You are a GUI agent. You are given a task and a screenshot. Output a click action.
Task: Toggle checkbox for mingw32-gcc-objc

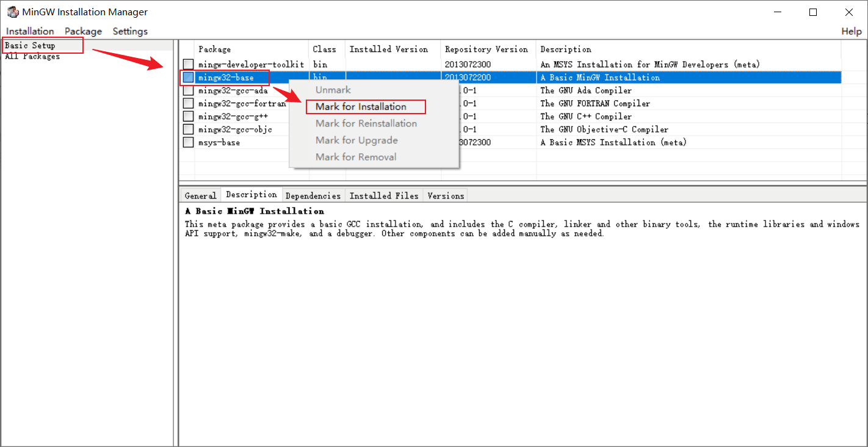click(x=188, y=129)
